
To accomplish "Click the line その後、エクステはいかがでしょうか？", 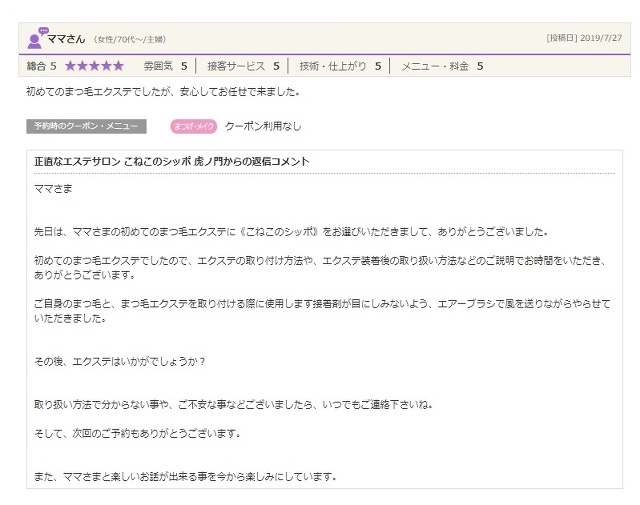I will (x=120, y=361).
